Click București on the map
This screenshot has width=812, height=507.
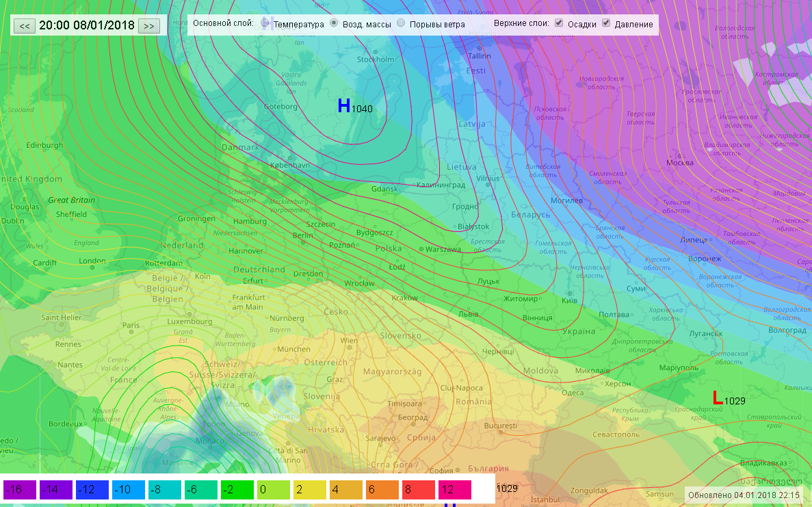(x=500, y=426)
